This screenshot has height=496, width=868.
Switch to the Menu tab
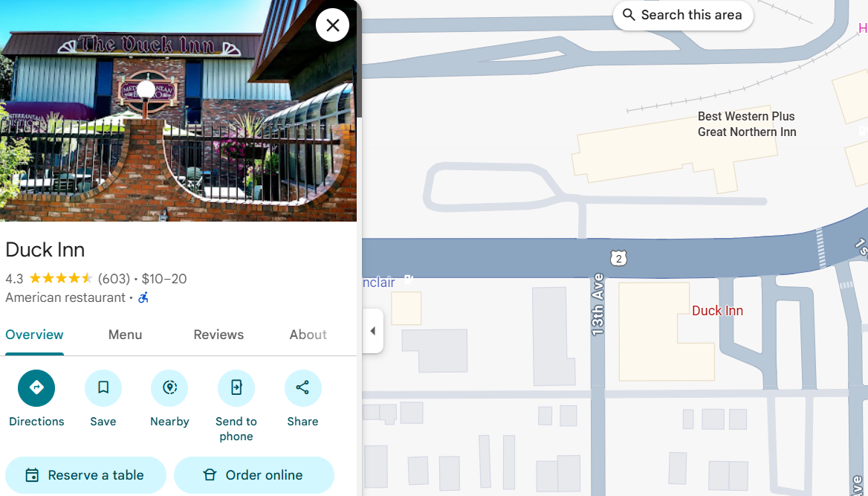pyautogui.click(x=125, y=335)
